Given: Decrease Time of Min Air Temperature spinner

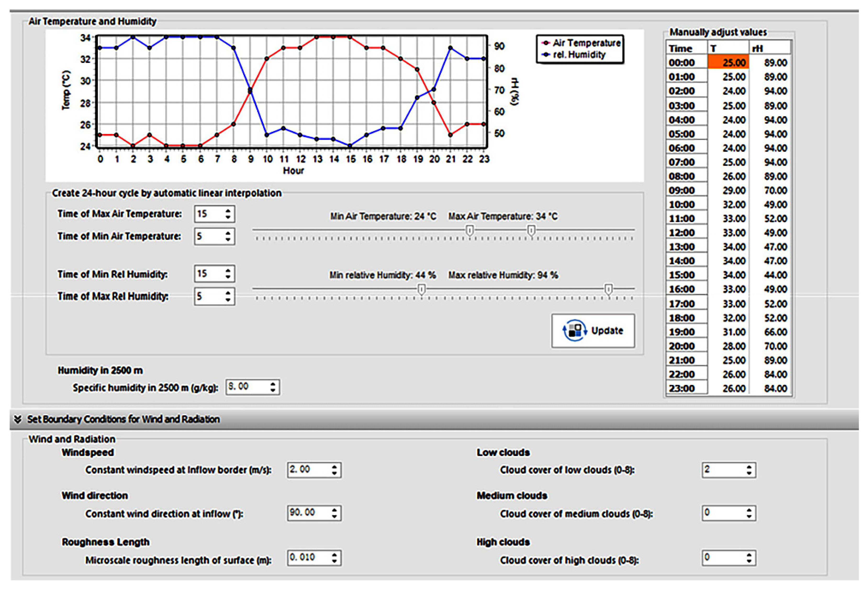Looking at the screenshot, I should (228, 240).
